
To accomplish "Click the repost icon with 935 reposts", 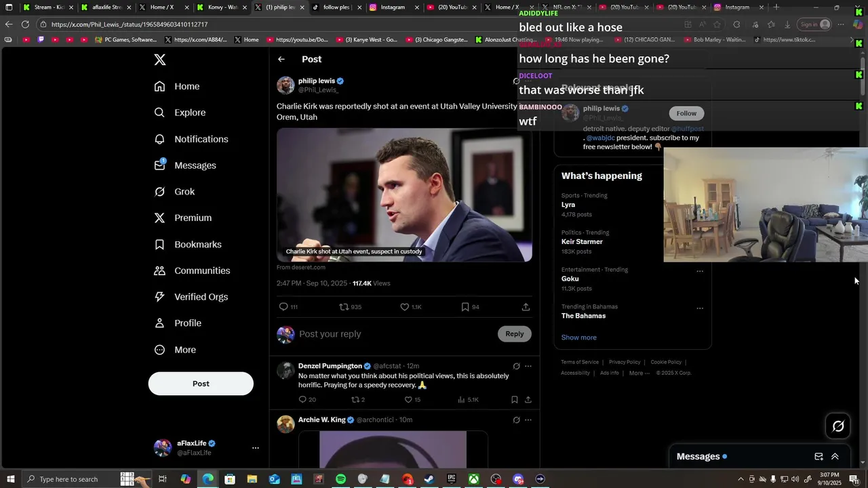I will pos(344,307).
